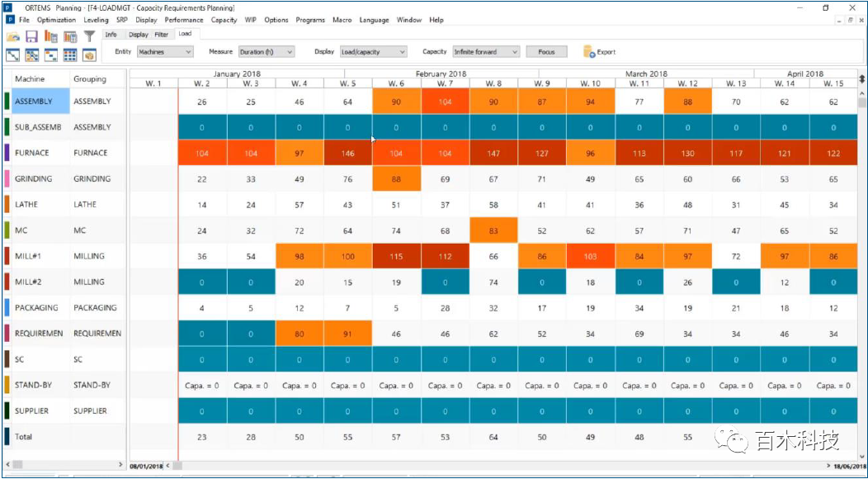This screenshot has height=479, width=868.
Task: Switch to the Filter tab
Action: point(161,35)
